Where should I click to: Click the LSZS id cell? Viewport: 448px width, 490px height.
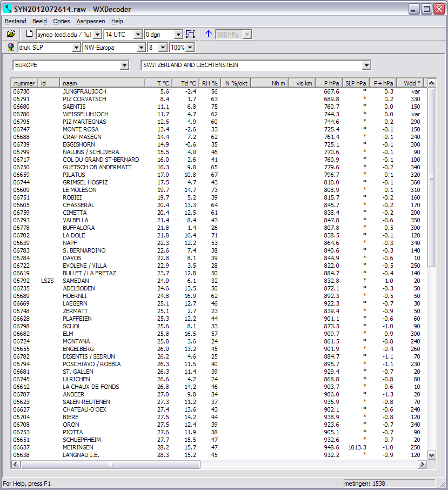pos(48,281)
